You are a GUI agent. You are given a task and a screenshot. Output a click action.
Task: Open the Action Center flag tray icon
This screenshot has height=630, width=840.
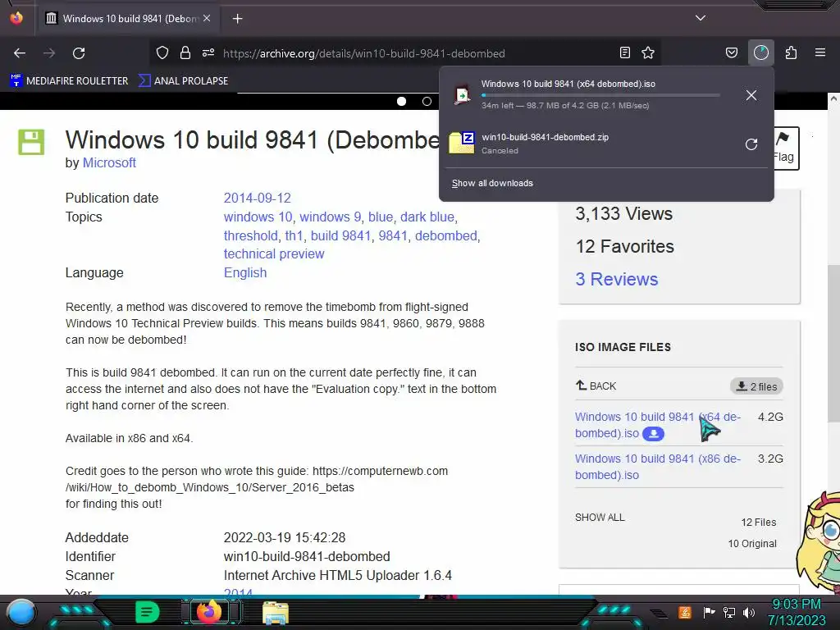tap(710, 612)
